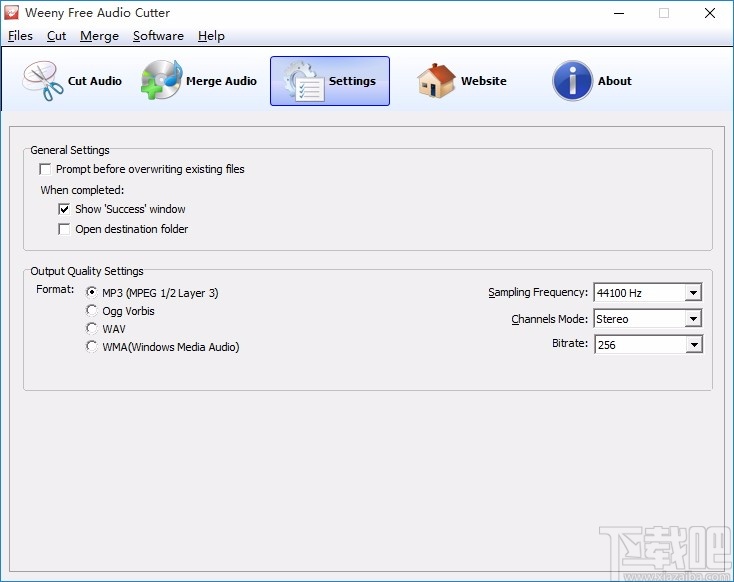Click the Settings text label
734x582 pixels.
tap(352, 81)
